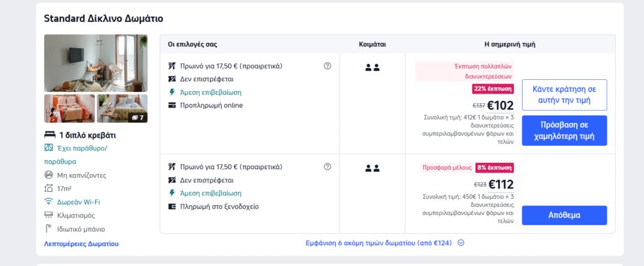
Task: Click the chevron after από €124
Action: pos(461,243)
